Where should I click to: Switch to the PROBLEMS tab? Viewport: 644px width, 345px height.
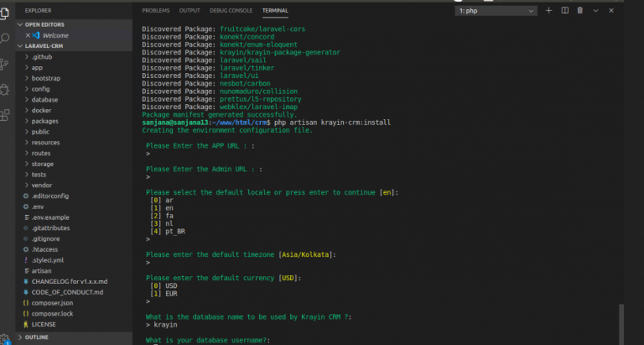tap(155, 10)
